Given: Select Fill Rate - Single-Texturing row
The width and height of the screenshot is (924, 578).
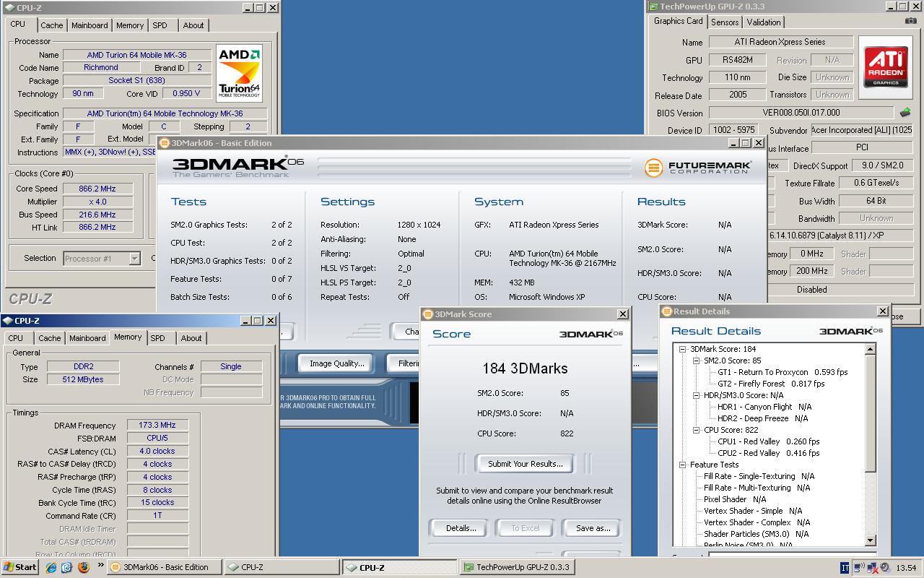Looking at the screenshot, I should tap(759, 476).
